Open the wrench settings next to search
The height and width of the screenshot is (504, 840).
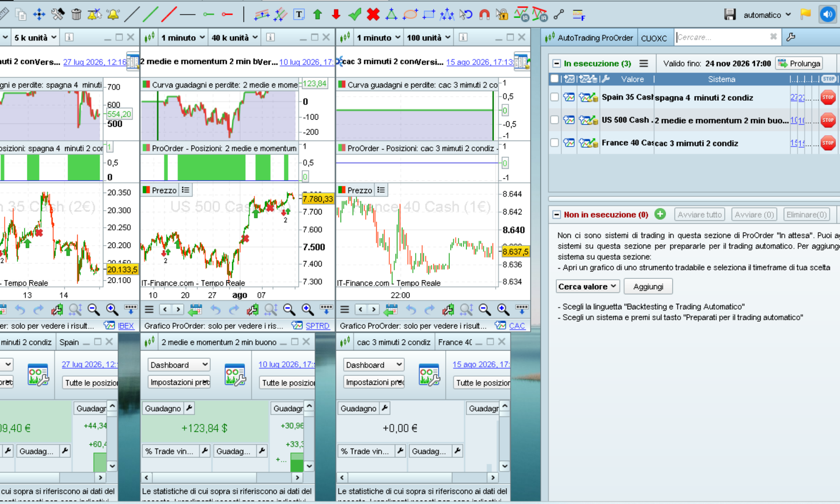pos(791,37)
